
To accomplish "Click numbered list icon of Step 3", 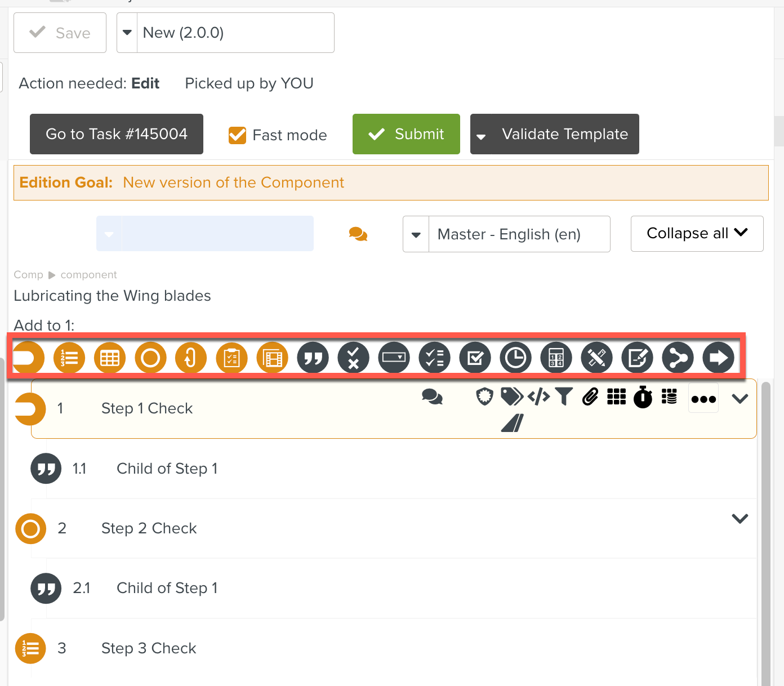I will [x=31, y=648].
